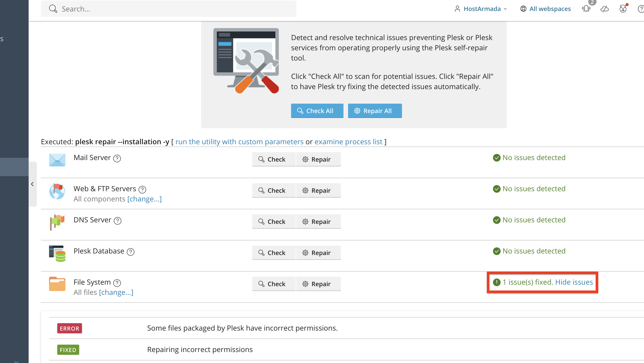Click the Mail Server envelope icon
This screenshot has width=644, height=363.
[57, 160]
